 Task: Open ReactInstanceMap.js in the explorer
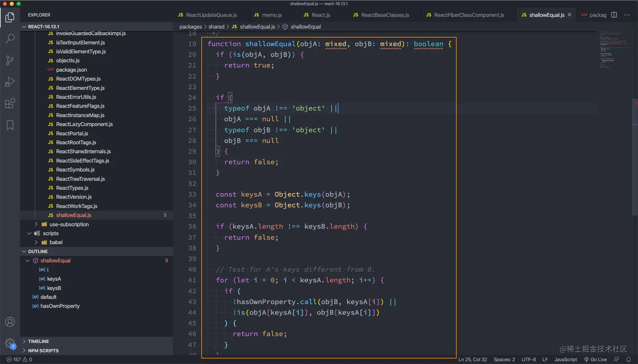80,115
